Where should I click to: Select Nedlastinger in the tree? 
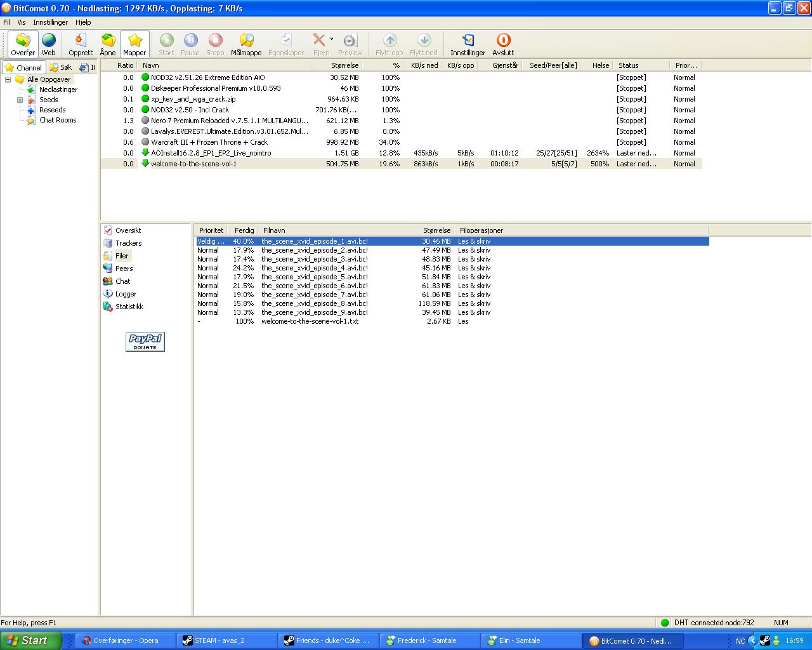click(x=58, y=90)
